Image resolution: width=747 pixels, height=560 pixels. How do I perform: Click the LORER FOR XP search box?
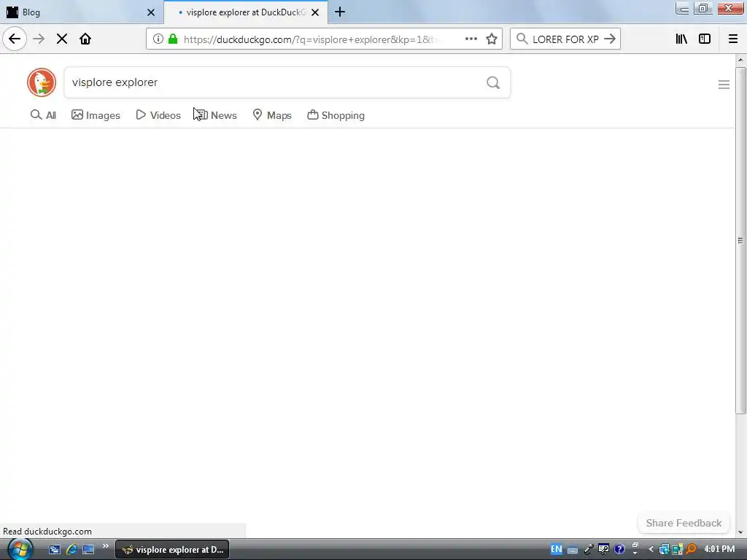565,39
